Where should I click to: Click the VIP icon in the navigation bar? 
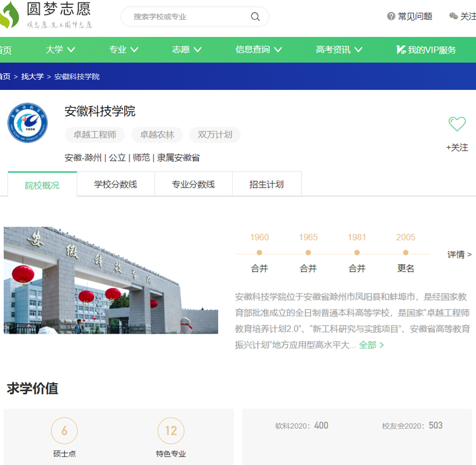tap(401, 50)
